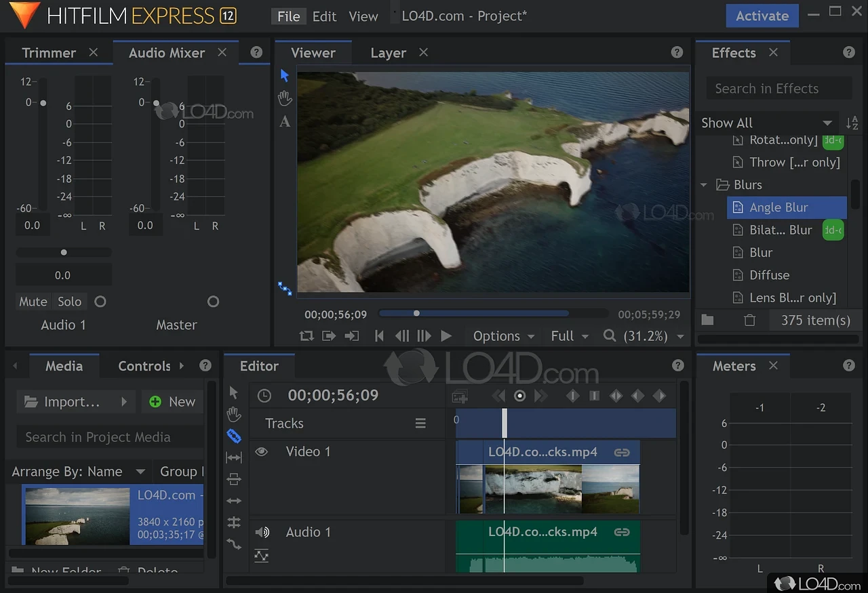Switch to the Layer tab
Viewport: 868px width, 593px height.
click(388, 52)
